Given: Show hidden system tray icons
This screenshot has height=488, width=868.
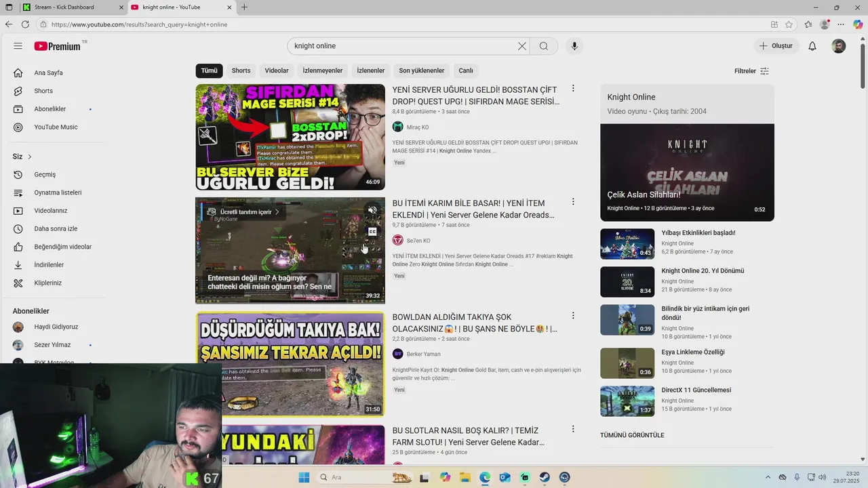Looking at the screenshot, I should pyautogui.click(x=768, y=478).
